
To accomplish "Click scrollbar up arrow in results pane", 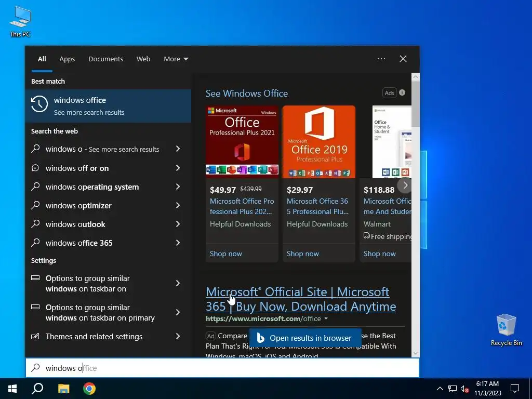I will tap(416, 77).
